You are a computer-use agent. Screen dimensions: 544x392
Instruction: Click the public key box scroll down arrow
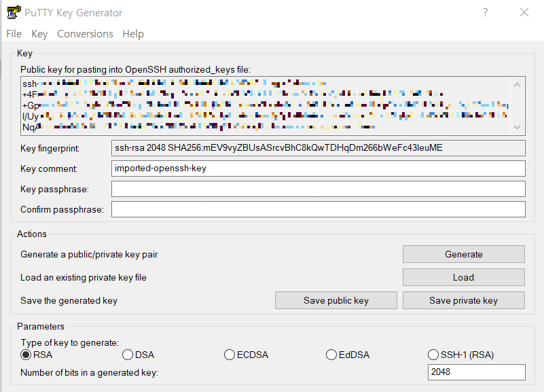tap(517, 127)
